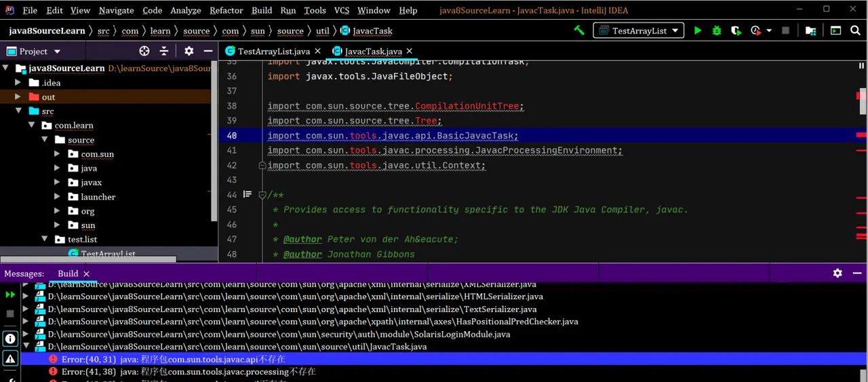The height and width of the screenshot is (382, 868).
Task: Click the learn breadcrumb in navigation bar
Action: coord(161,31)
